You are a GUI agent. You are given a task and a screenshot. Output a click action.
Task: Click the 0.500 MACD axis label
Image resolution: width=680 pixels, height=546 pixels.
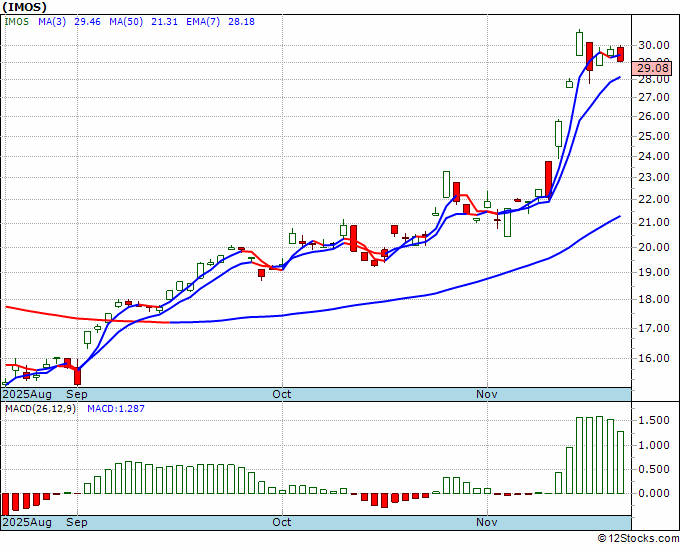[653, 469]
